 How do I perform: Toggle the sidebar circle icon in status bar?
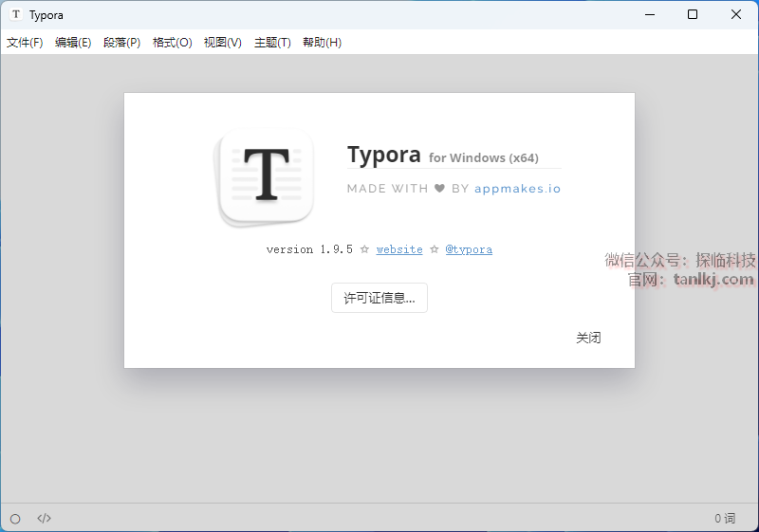point(15,519)
